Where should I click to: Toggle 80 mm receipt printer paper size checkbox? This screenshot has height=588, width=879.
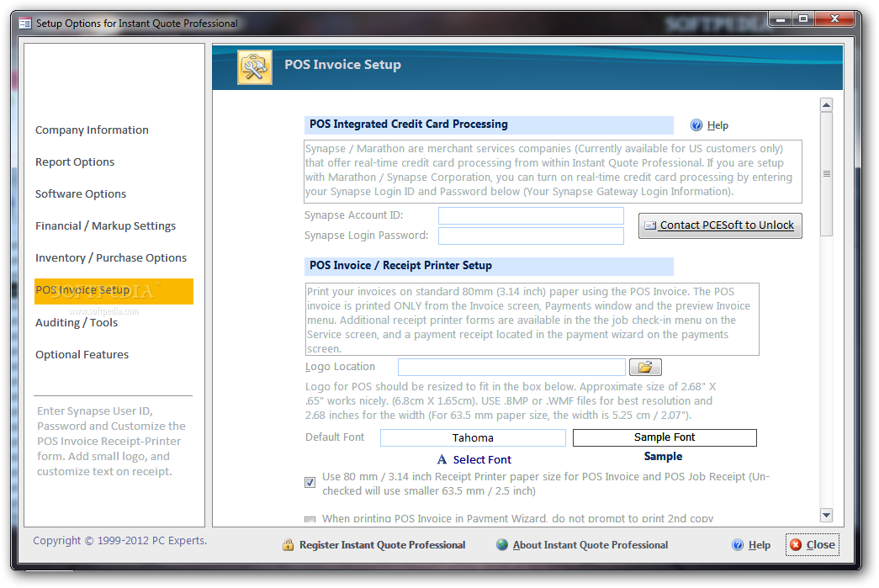point(310,483)
